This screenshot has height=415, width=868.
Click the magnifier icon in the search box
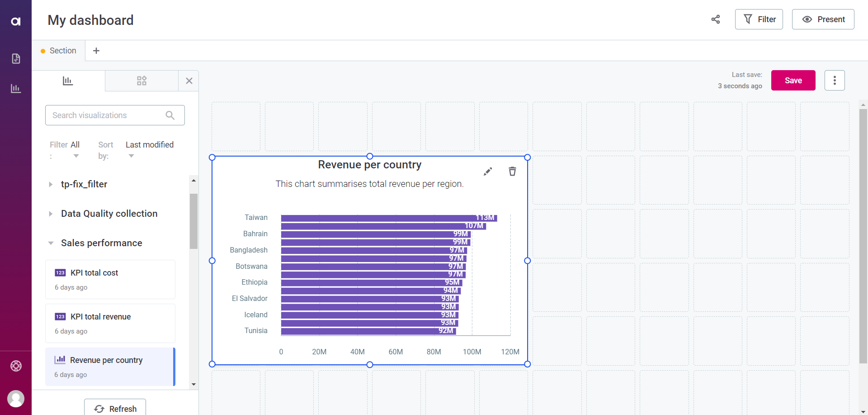point(170,115)
